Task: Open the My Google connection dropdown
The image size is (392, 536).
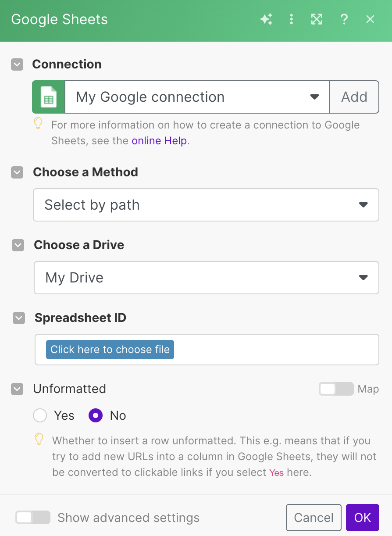Action: point(197,97)
